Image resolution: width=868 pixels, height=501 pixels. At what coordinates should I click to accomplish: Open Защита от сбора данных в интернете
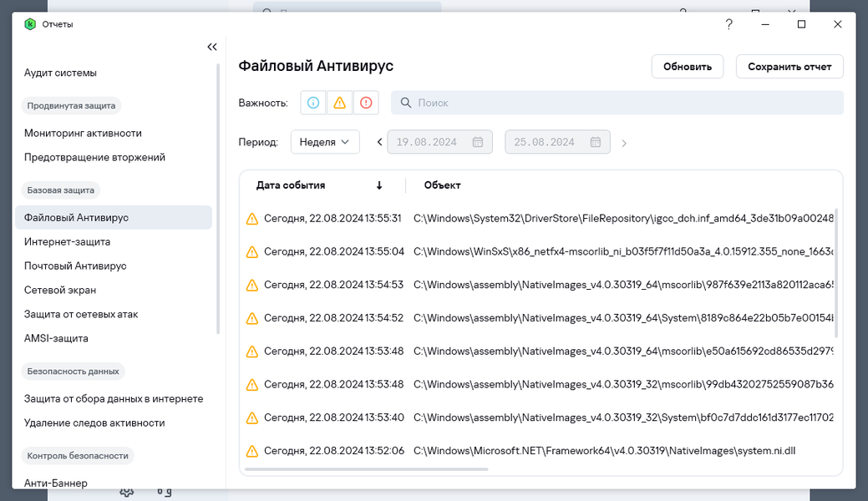click(114, 398)
